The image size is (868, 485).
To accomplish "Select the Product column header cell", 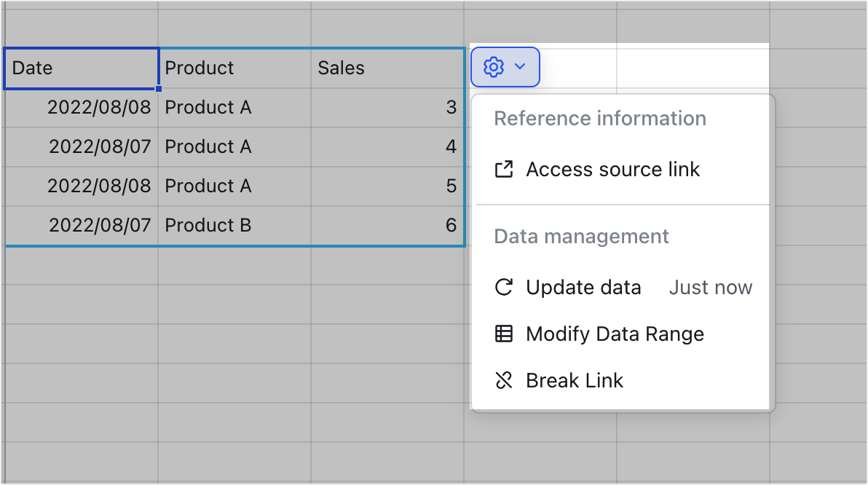I will (233, 68).
